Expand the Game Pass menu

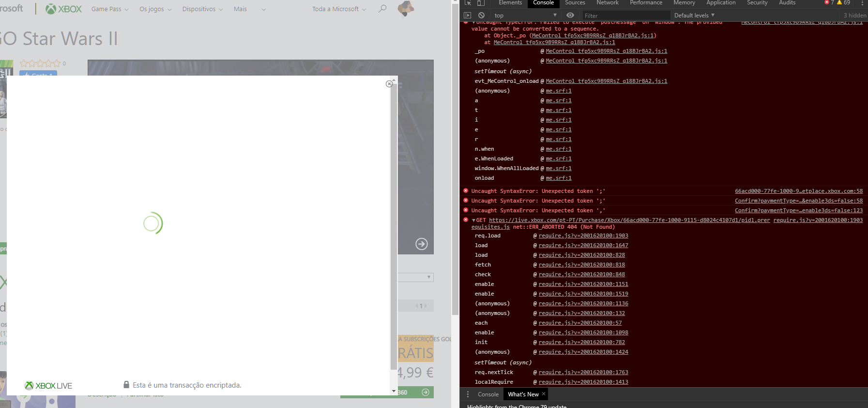(x=110, y=9)
